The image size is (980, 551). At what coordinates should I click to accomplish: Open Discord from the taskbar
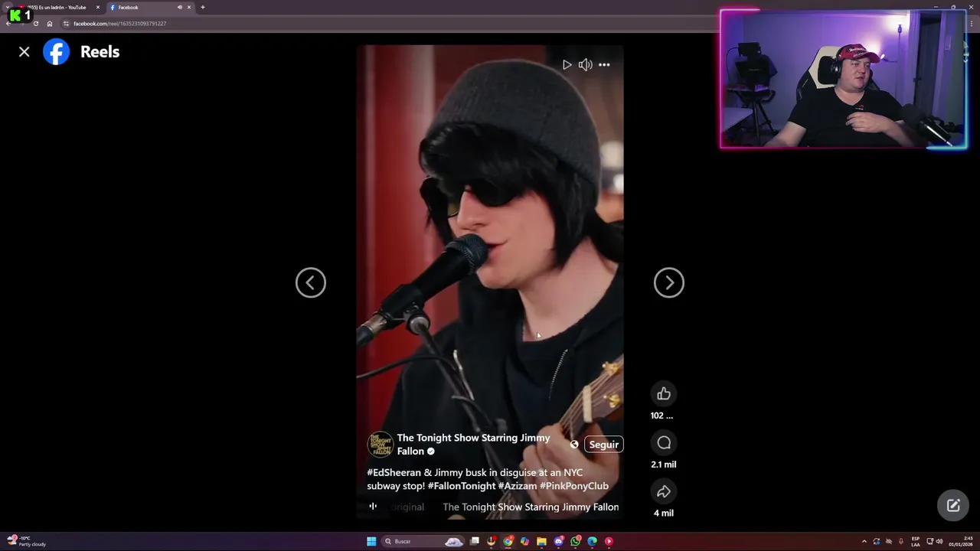(558, 542)
